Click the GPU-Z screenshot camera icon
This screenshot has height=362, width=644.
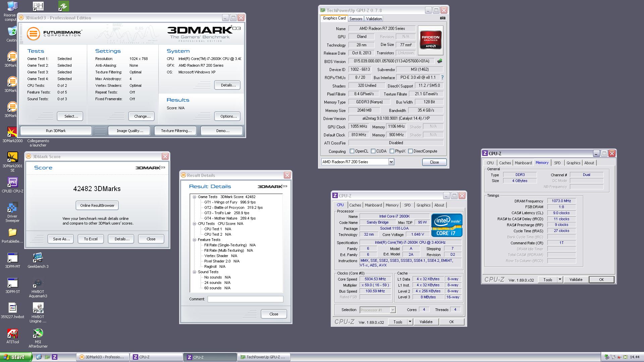[443, 18]
